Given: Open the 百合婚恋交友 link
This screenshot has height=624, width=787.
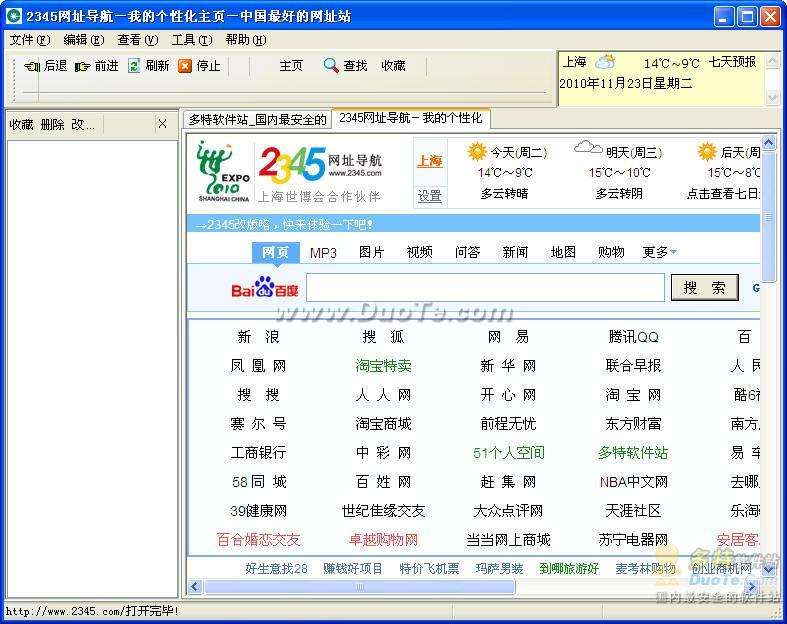Looking at the screenshot, I should point(258,540).
